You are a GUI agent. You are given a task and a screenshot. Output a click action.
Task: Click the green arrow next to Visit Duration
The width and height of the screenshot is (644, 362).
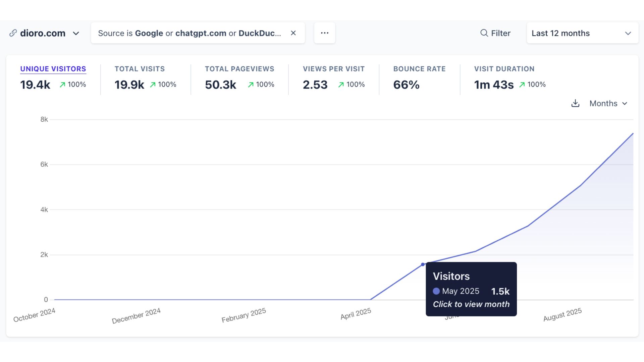[x=522, y=84]
